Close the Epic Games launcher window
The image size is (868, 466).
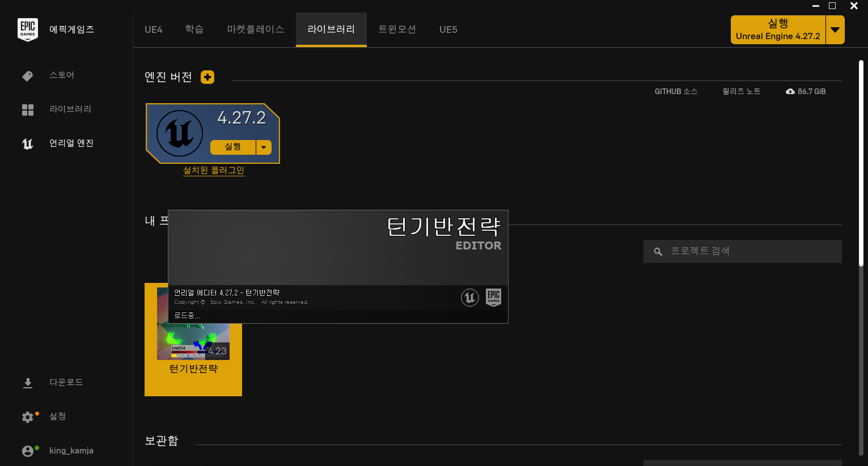[x=854, y=6]
